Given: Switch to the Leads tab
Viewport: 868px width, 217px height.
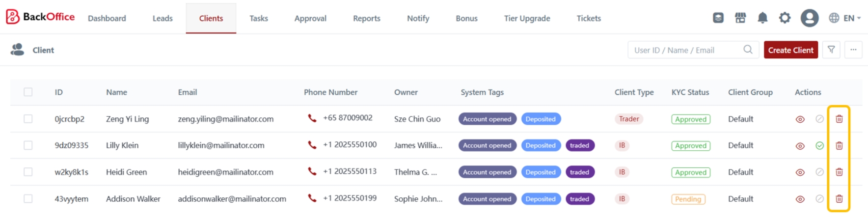Looking at the screenshot, I should pyautogui.click(x=163, y=18).
